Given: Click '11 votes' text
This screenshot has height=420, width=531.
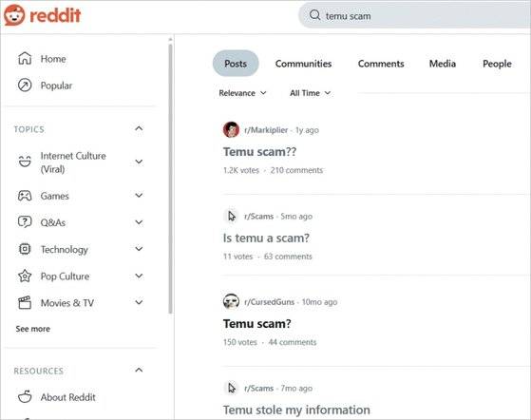Looking at the screenshot, I should 238,257.
